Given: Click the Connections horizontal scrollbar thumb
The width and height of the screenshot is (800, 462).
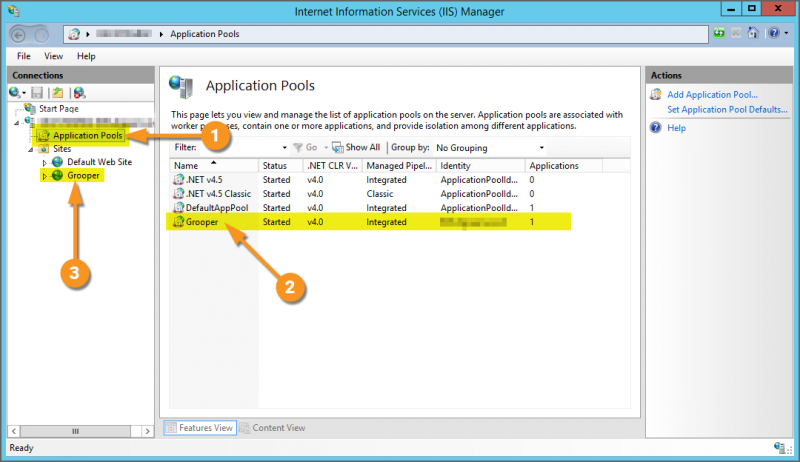Looking at the screenshot, I should [x=76, y=431].
